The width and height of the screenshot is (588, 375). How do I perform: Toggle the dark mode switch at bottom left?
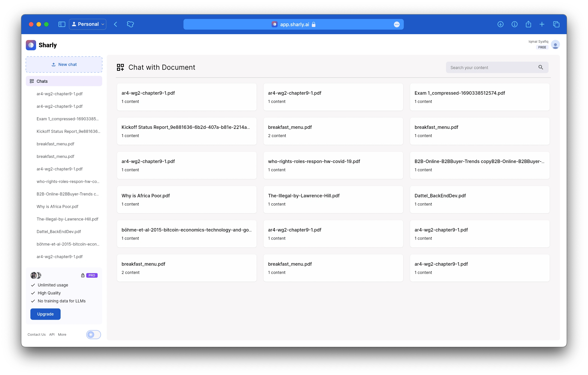tap(93, 335)
